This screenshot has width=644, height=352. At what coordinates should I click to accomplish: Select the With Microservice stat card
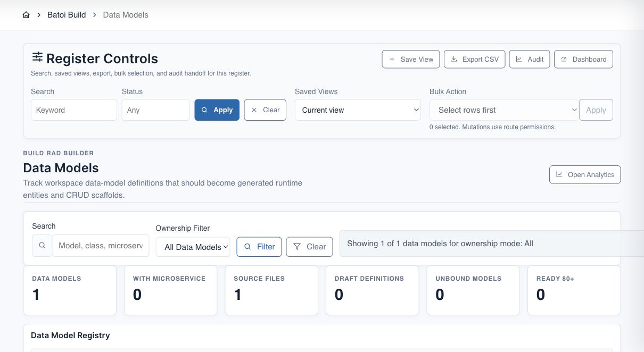pyautogui.click(x=171, y=290)
